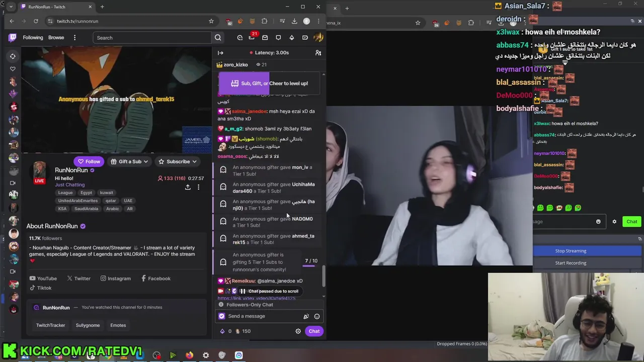The image size is (644, 362).
Task: Open the Turbo ad-free icon in Twitch header
Action: pos(305,38)
